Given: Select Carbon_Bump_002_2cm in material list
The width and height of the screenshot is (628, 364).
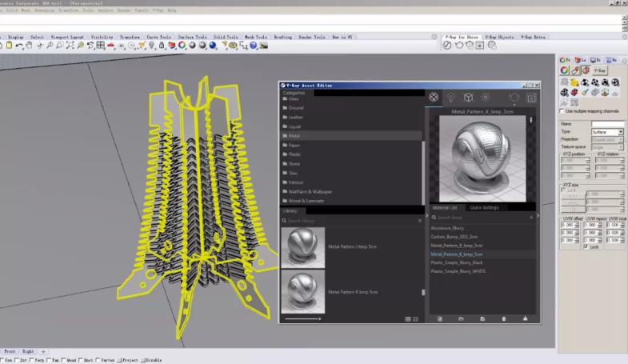Looking at the screenshot, I should tap(454, 237).
